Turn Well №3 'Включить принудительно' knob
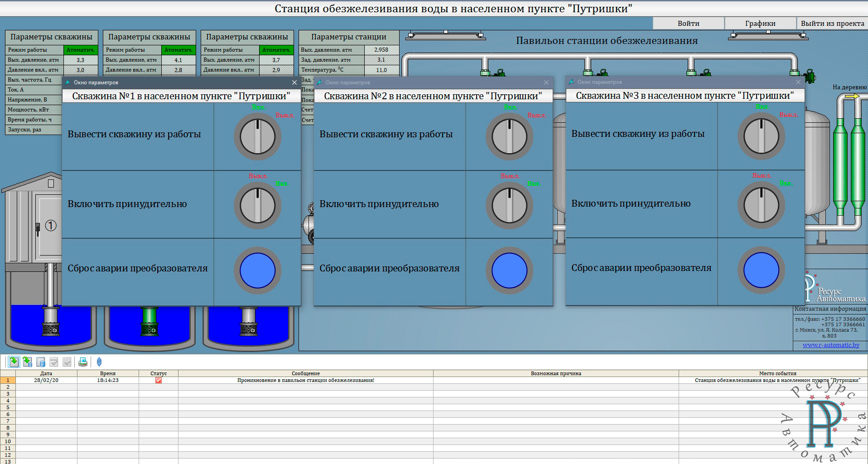The height and width of the screenshot is (464, 868). click(x=761, y=205)
